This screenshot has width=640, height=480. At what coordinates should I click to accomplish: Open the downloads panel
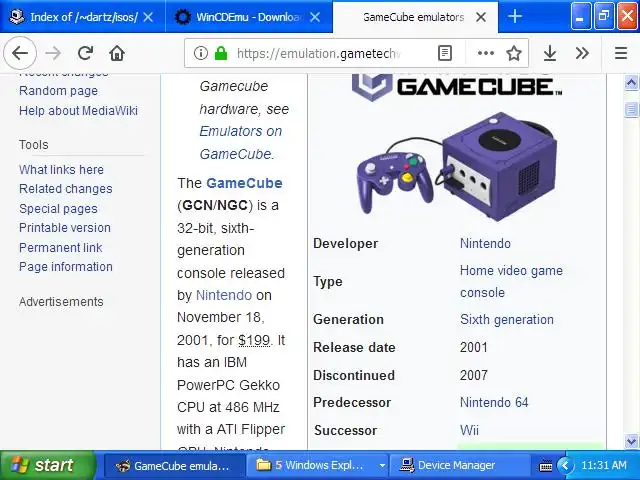tap(550, 53)
